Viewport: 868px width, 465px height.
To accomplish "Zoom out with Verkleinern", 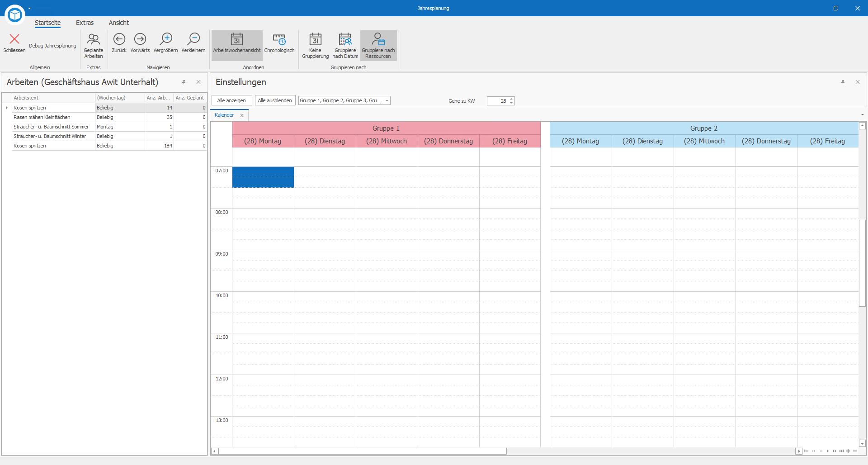I will click(193, 43).
